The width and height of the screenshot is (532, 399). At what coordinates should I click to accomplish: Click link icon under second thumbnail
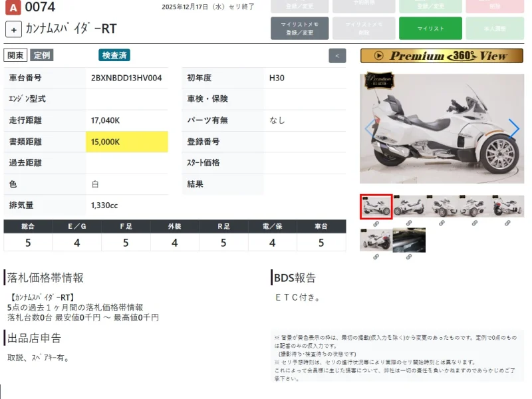409,223
